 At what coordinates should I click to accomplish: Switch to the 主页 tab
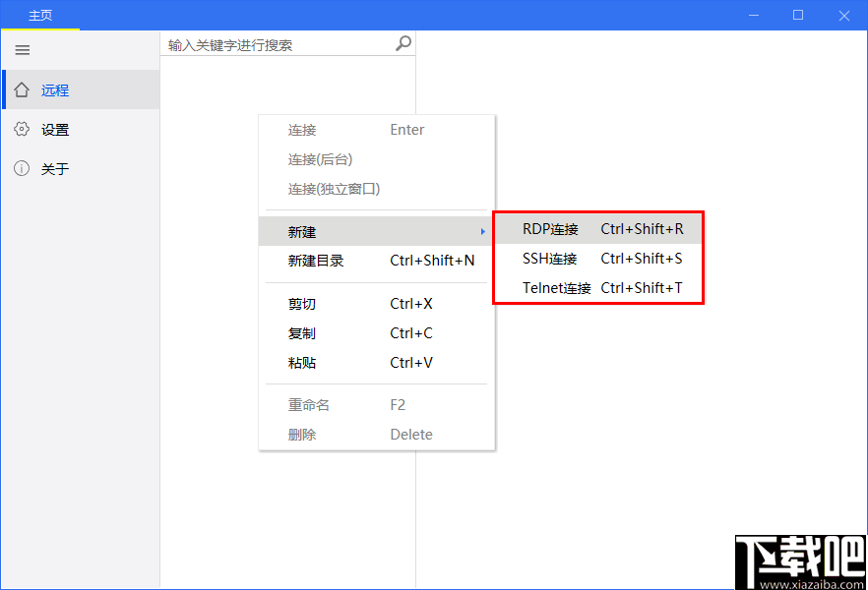(40, 15)
